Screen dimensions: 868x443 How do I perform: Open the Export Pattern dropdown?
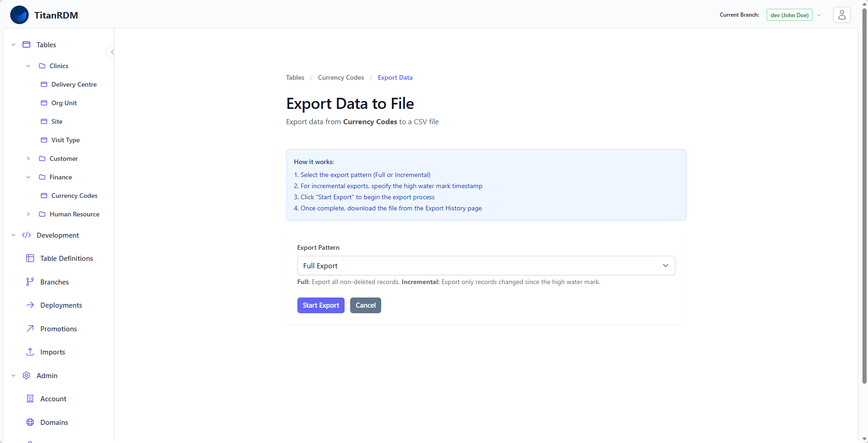click(x=486, y=266)
